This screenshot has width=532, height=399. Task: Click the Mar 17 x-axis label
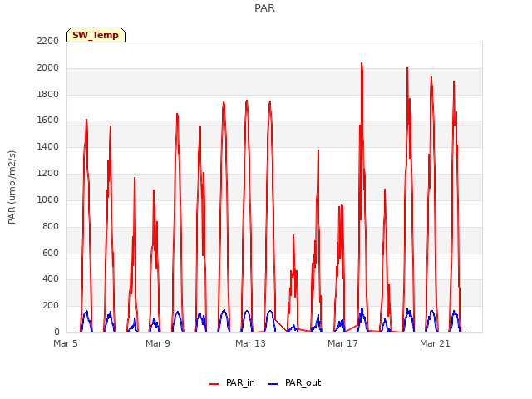(342, 343)
